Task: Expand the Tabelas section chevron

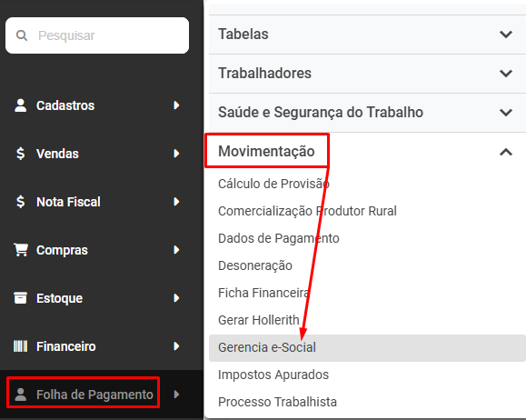Action: tap(506, 35)
